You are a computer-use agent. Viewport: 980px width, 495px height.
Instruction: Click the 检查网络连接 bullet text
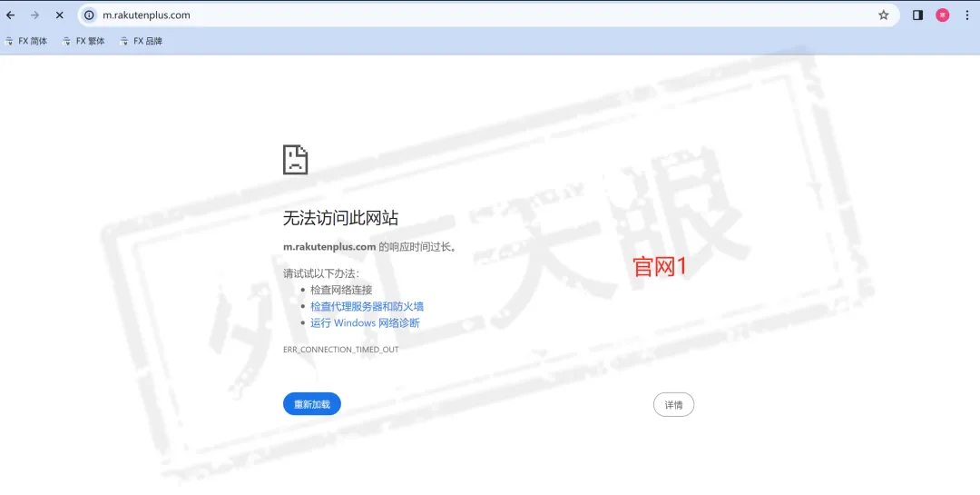tap(341, 290)
